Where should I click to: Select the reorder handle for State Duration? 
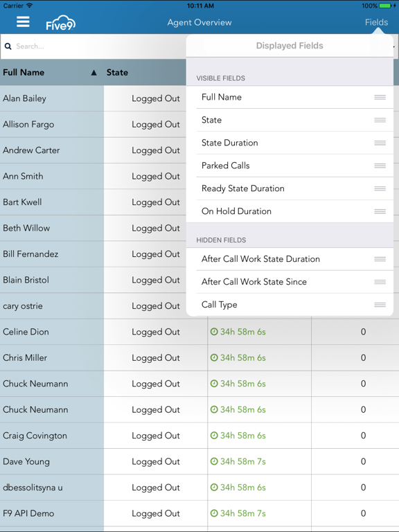point(380,143)
